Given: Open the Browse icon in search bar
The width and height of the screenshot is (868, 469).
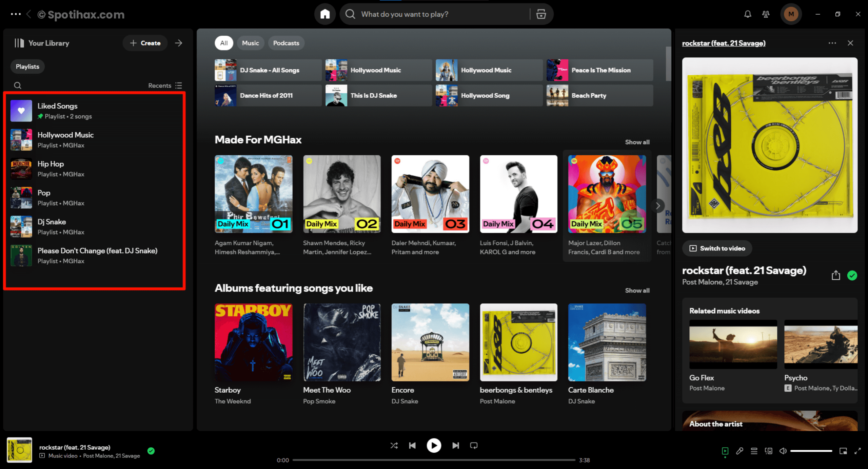Looking at the screenshot, I should [x=541, y=14].
